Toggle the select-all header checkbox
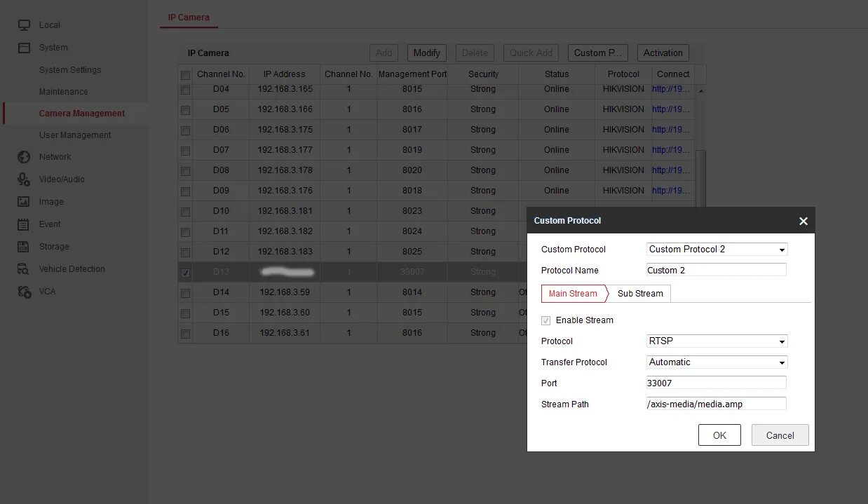 coord(185,75)
